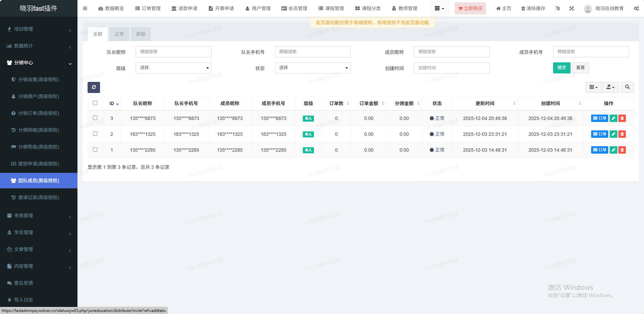Open the 层级 select dropdown

point(173,68)
